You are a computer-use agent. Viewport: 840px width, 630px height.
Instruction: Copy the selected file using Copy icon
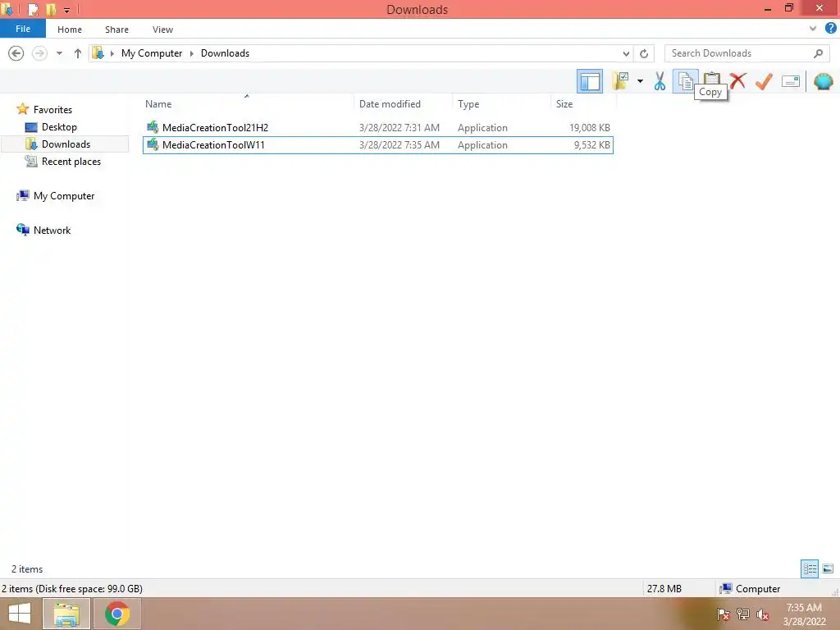coord(685,81)
